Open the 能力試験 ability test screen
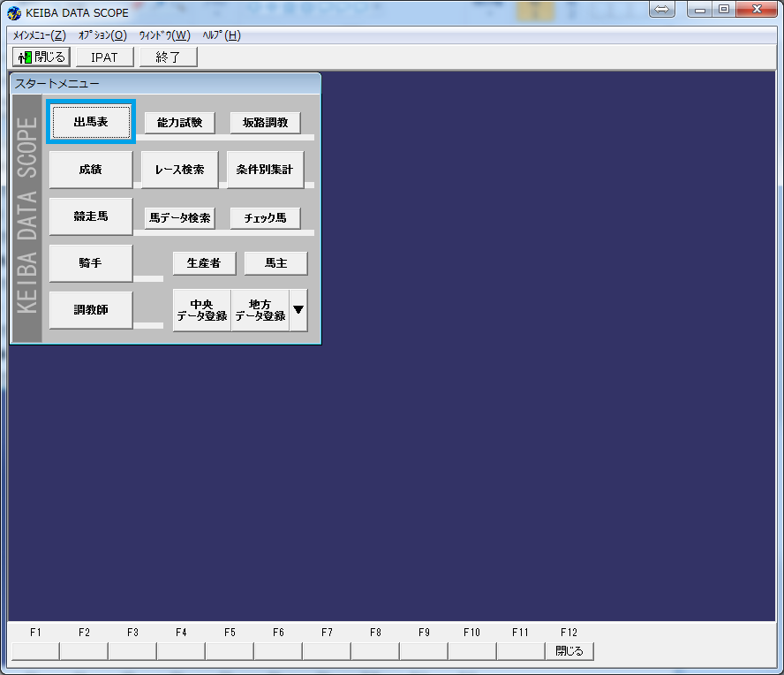The height and width of the screenshot is (675, 784). [x=179, y=123]
